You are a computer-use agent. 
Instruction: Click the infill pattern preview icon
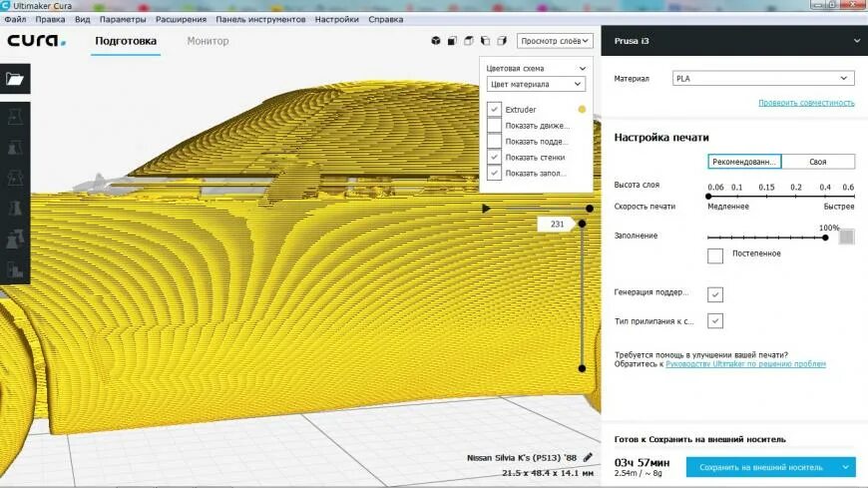coord(846,238)
